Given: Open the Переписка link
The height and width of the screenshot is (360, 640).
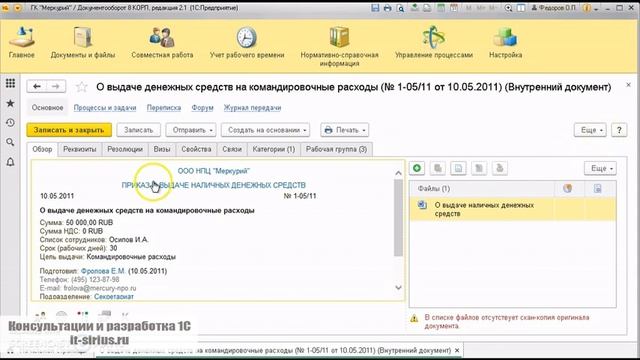Looking at the screenshot, I should [x=164, y=108].
